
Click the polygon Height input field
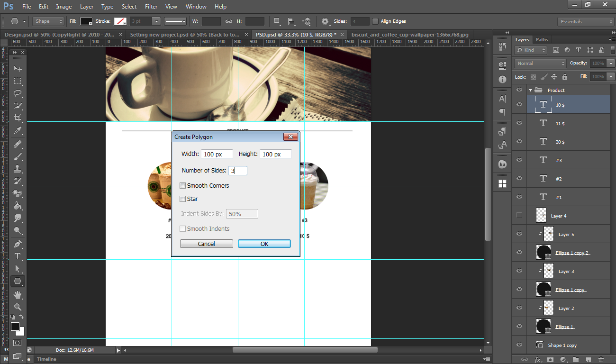coord(275,154)
